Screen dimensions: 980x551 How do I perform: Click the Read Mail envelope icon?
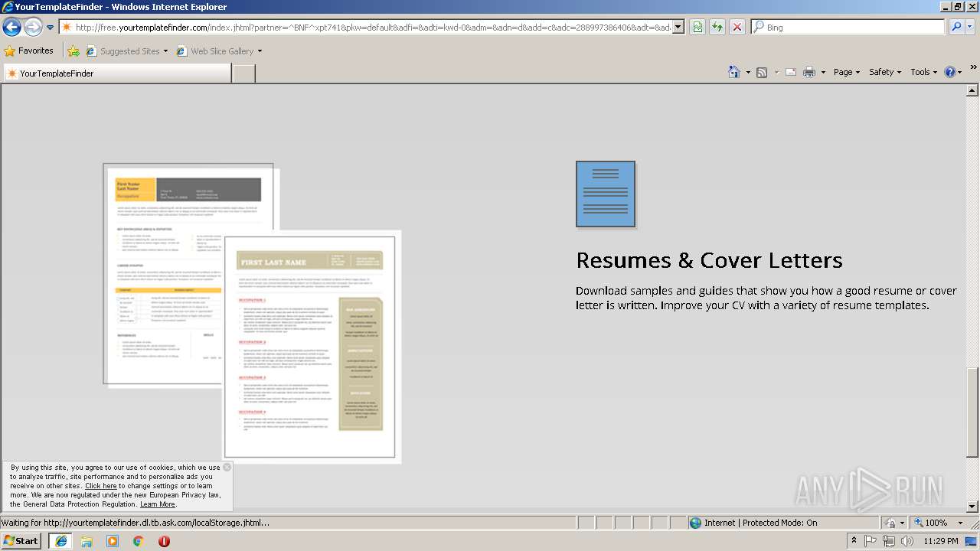(x=791, y=72)
